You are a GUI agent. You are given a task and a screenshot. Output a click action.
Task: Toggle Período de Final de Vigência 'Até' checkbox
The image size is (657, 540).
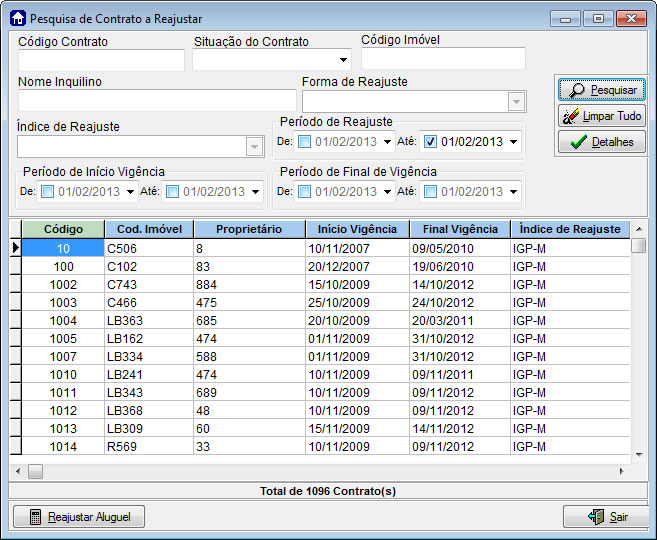(x=430, y=191)
